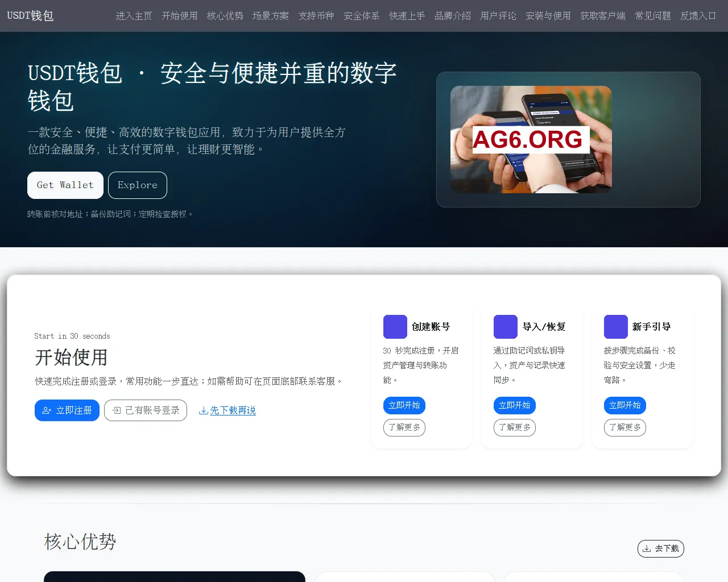The image size is (728, 582).
Task: Open 获取客户端 in the navigation bar
Action: [x=603, y=16]
